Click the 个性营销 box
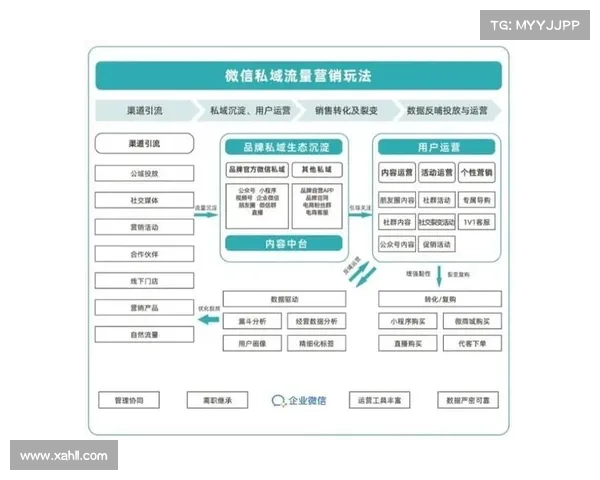Screen dimensions: 600x480 [476, 173]
